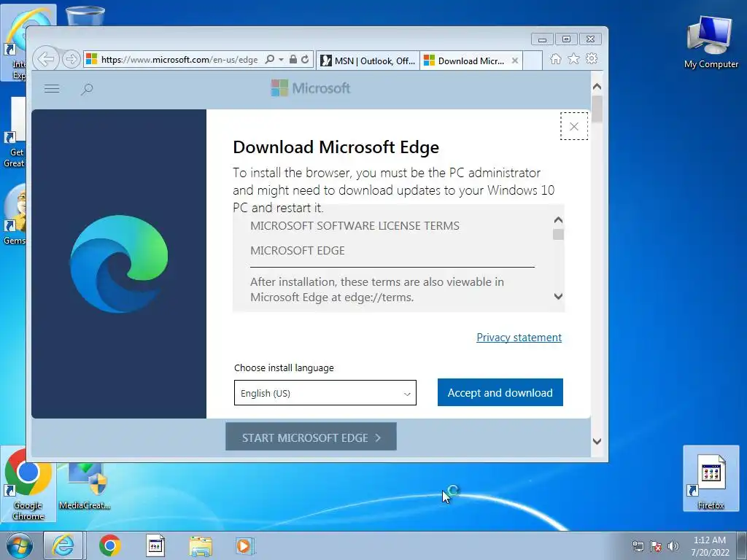747x560 pixels.
Task: Click the Refresh page icon
Action: click(x=305, y=60)
